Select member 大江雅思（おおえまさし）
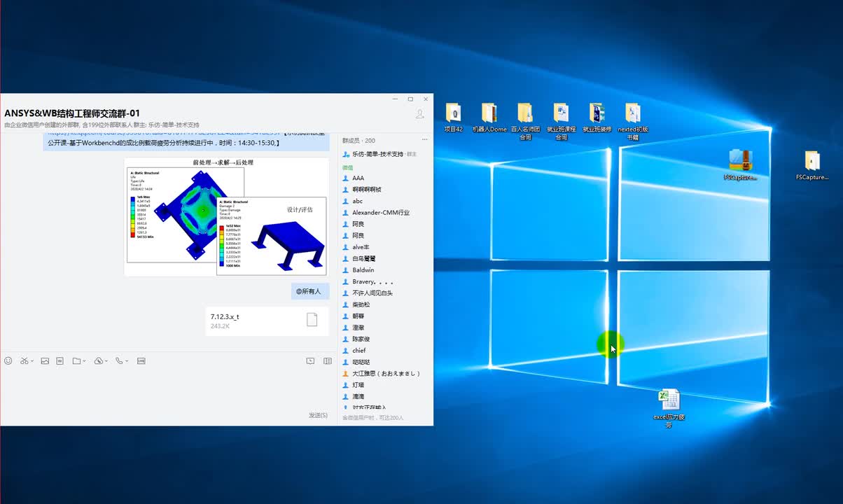Image resolution: width=843 pixels, height=504 pixels. pos(384,373)
